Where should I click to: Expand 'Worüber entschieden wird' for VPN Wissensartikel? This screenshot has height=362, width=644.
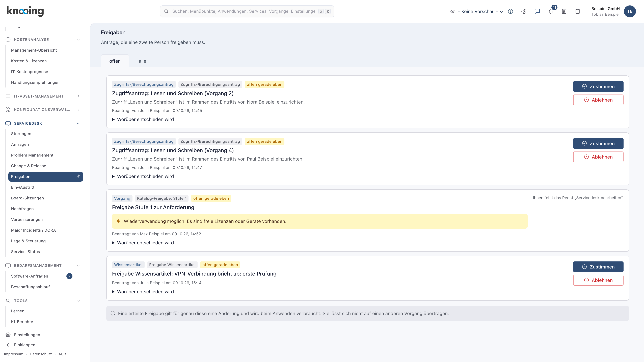143,292
